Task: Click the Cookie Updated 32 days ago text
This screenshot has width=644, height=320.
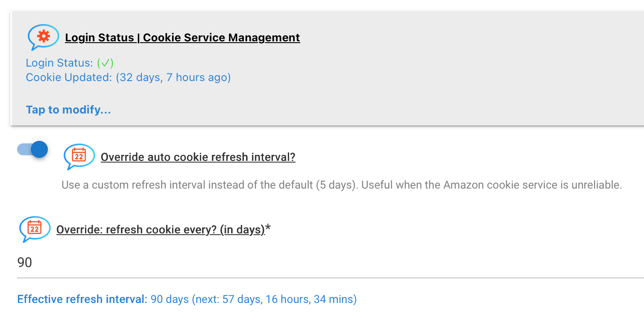Action: (x=128, y=78)
